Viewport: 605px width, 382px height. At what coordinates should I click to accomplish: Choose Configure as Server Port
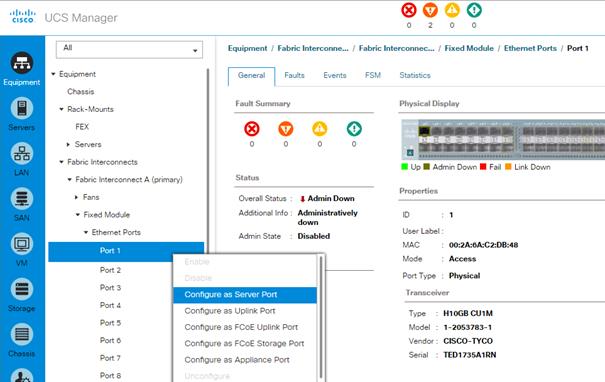(245, 295)
